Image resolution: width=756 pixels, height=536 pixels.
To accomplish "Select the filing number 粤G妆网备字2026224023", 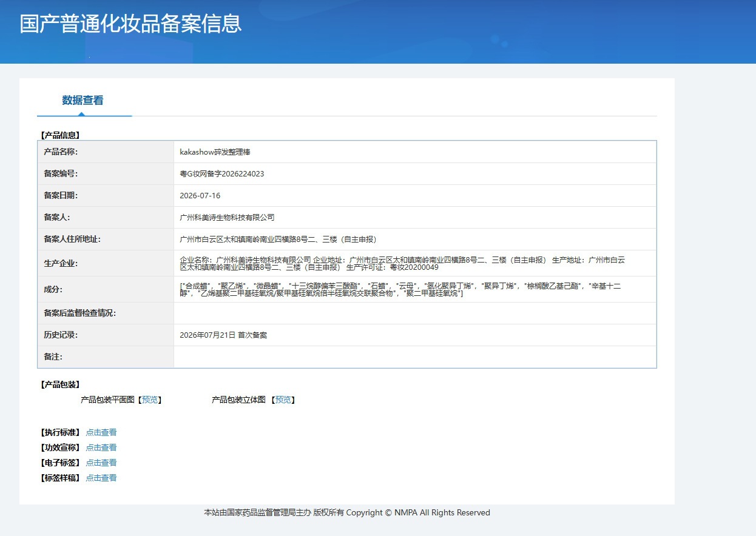I will tap(222, 174).
